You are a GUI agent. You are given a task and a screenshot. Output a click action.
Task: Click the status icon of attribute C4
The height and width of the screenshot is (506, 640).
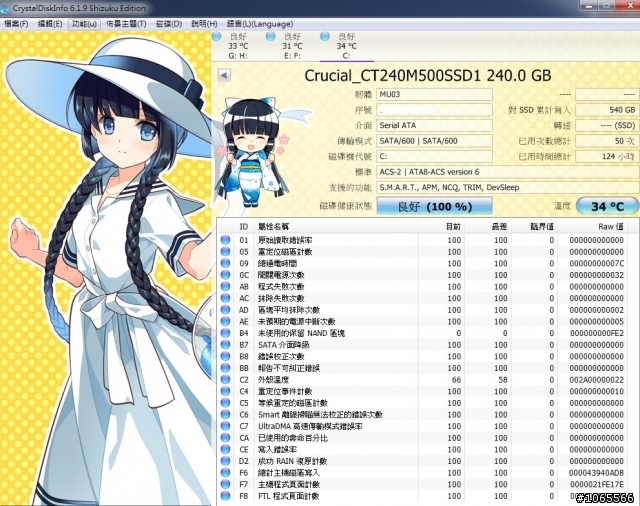click(x=225, y=391)
